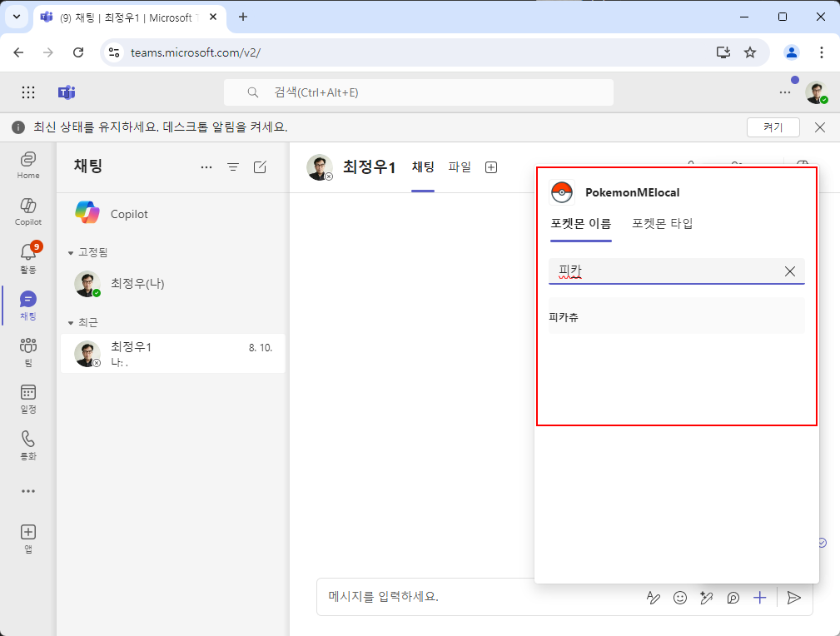
Task: Open the 파일 tab
Action: click(x=460, y=167)
